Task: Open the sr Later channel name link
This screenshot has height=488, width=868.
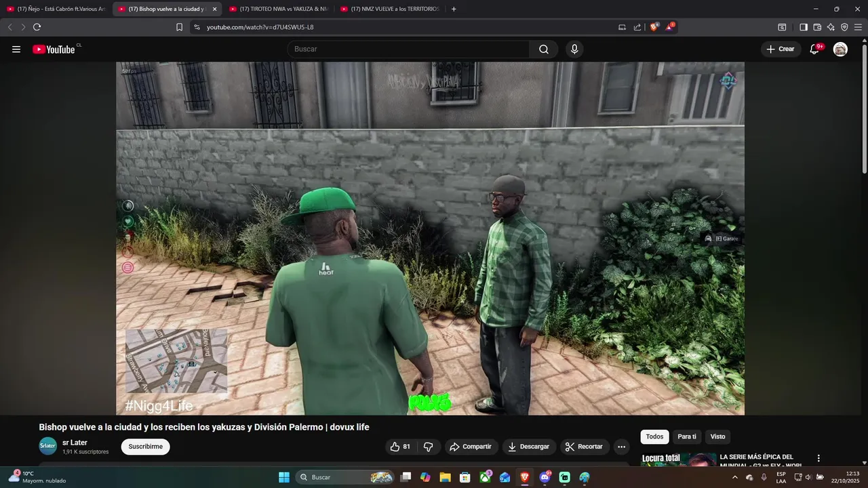Action: pos(75,443)
